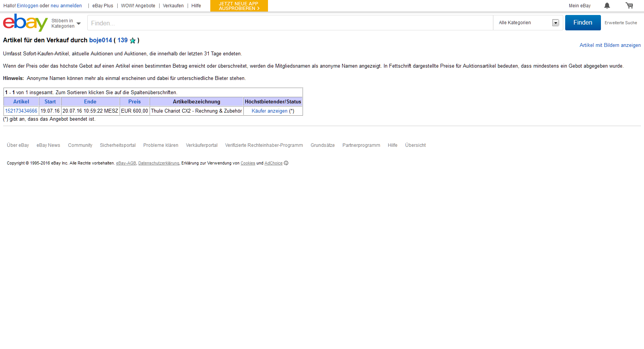Click the eBay logo
This screenshot has width=644, height=349.
point(25,23)
